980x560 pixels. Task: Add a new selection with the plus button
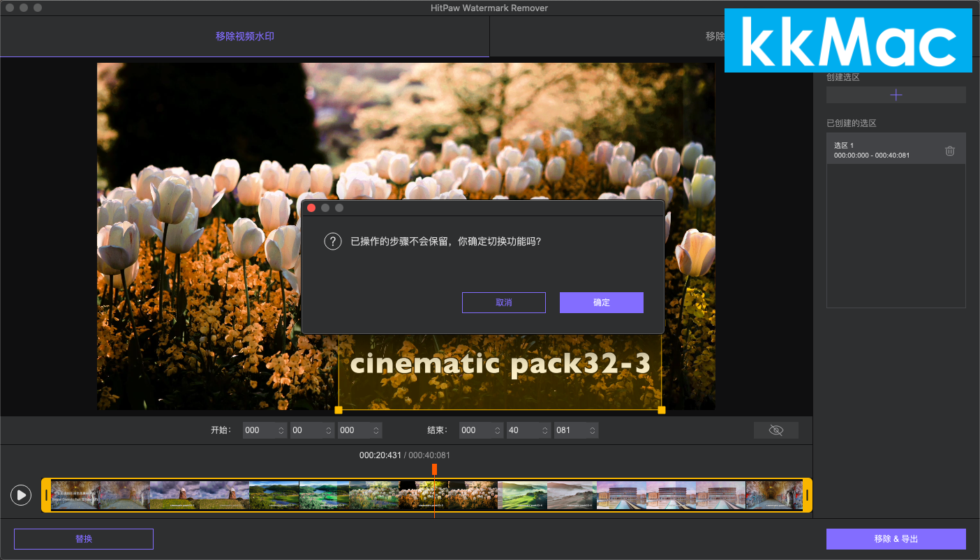(x=896, y=95)
